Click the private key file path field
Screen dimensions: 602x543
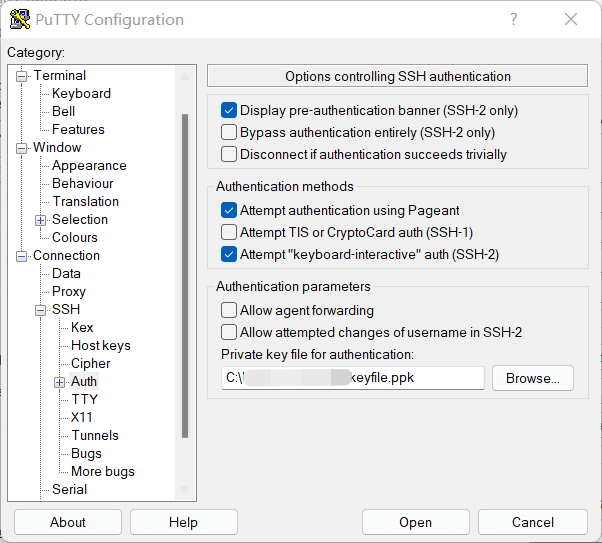352,378
